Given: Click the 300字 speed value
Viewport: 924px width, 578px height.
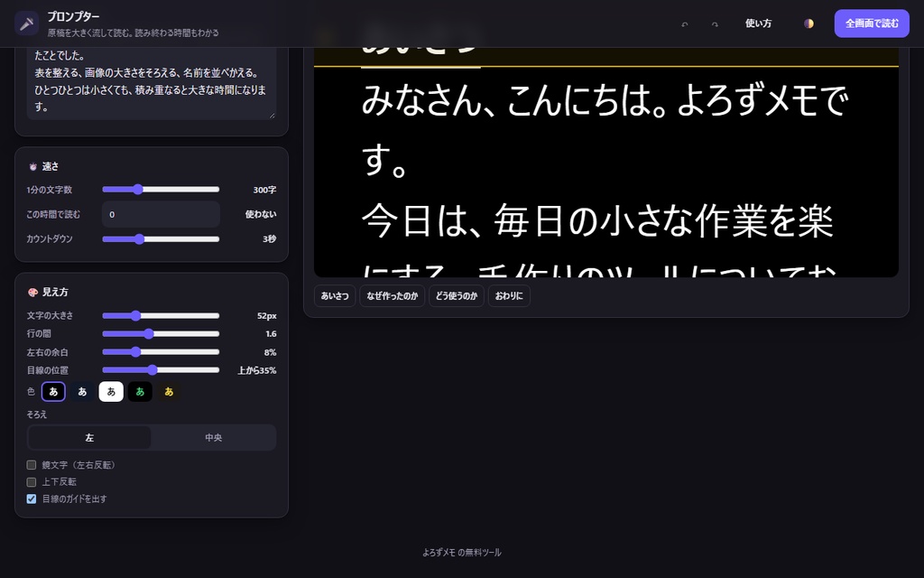Looking at the screenshot, I should 264,190.
